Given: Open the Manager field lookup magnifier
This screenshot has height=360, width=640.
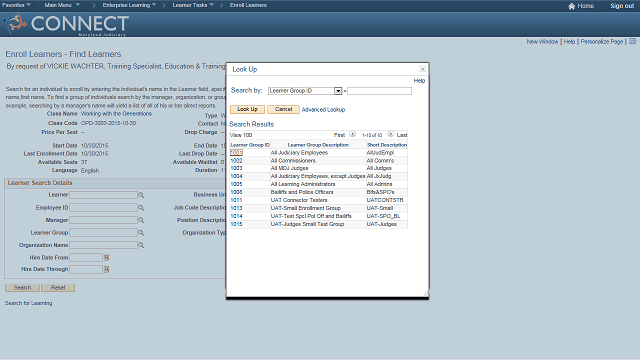Looking at the screenshot, I should click(x=141, y=220).
